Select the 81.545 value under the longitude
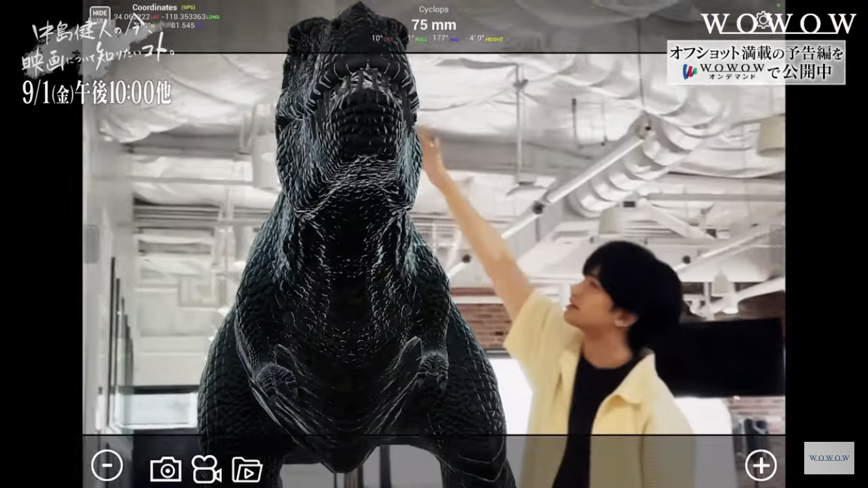Image resolution: width=868 pixels, height=488 pixels. pyautogui.click(x=183, y=25)
